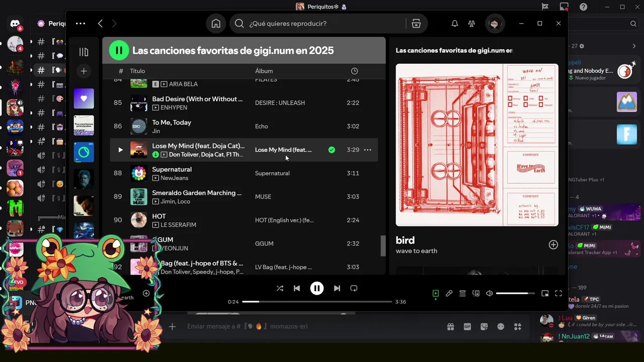Sort tracks by Título column

[x=137, y=71]
